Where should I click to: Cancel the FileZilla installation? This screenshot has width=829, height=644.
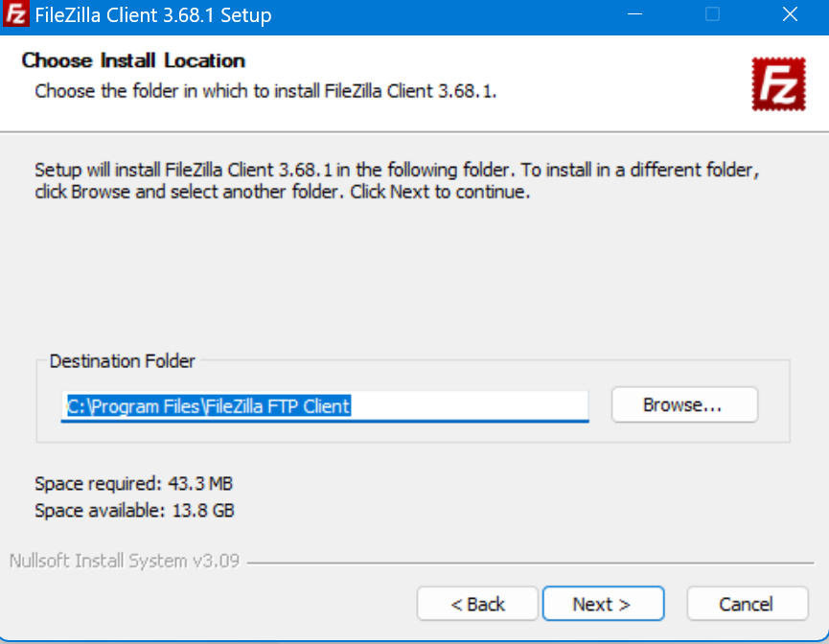747,604
